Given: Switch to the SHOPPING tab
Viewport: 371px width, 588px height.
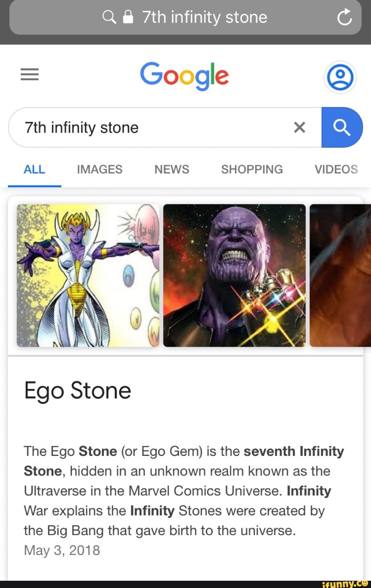Looking at the screenshot, I should pos(252,169).
